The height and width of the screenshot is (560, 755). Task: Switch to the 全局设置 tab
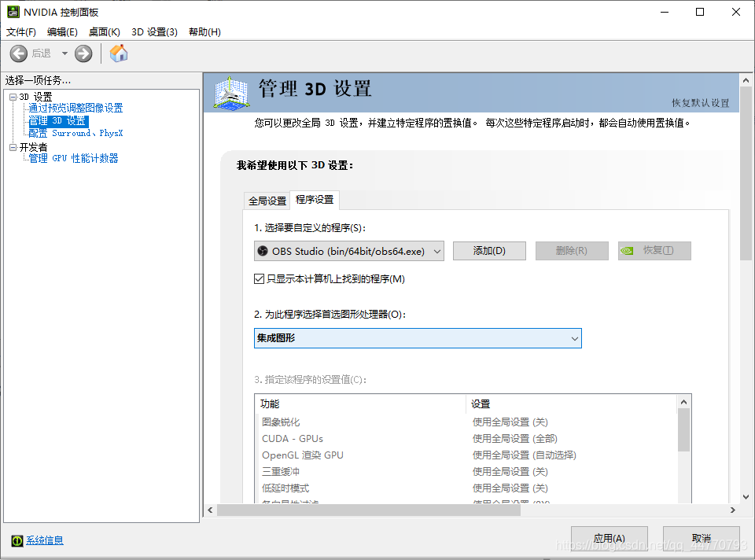tap(267, 201)
